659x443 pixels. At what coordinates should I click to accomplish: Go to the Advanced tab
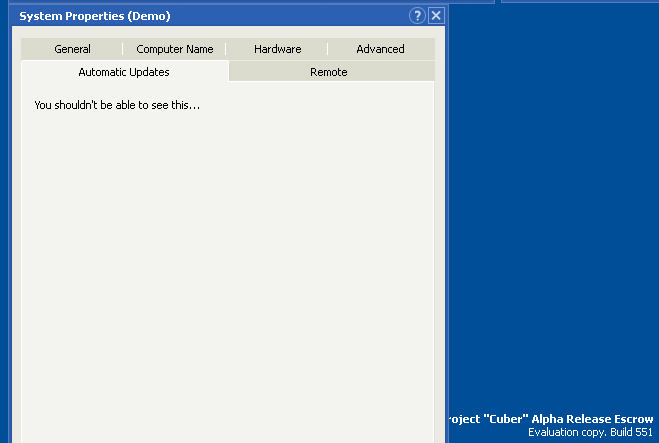tap(380, 49)
